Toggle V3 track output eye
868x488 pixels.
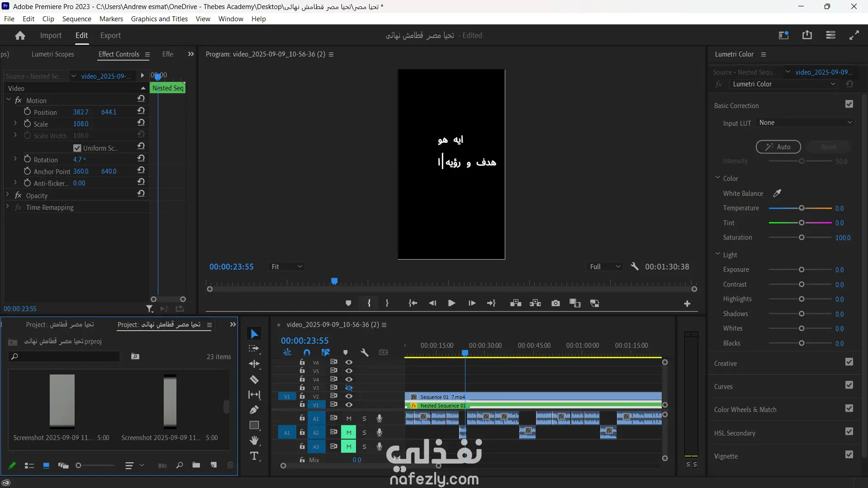[x=349, y=388]
